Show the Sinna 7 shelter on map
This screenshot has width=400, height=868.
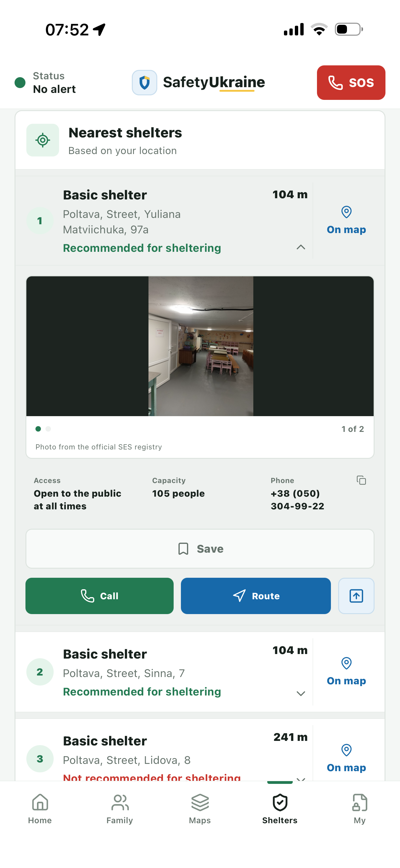point(346,672)
